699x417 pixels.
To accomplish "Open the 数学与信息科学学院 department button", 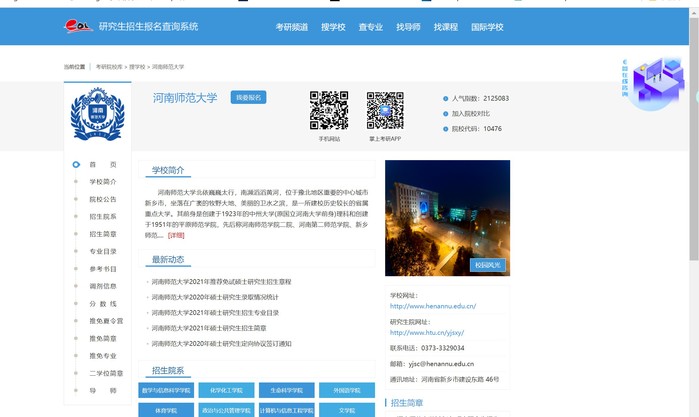I will pos(166,390).
